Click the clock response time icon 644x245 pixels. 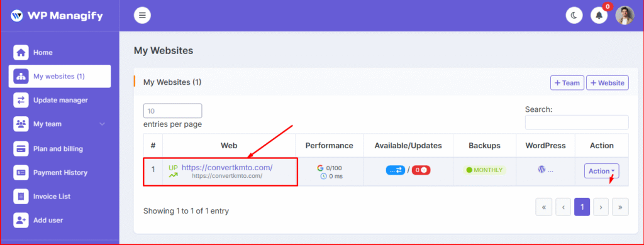pyautogui.click(x=324, y=176)
